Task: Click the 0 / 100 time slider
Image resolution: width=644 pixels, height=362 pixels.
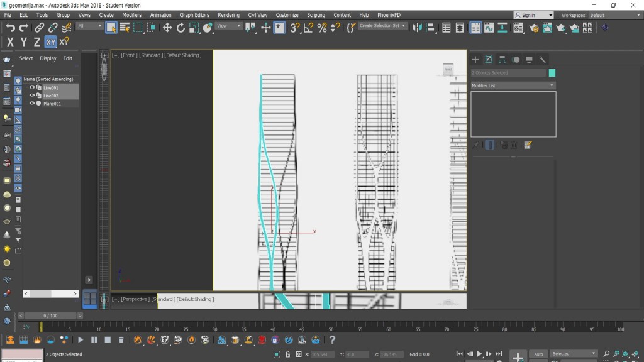Action: (50, 315)
